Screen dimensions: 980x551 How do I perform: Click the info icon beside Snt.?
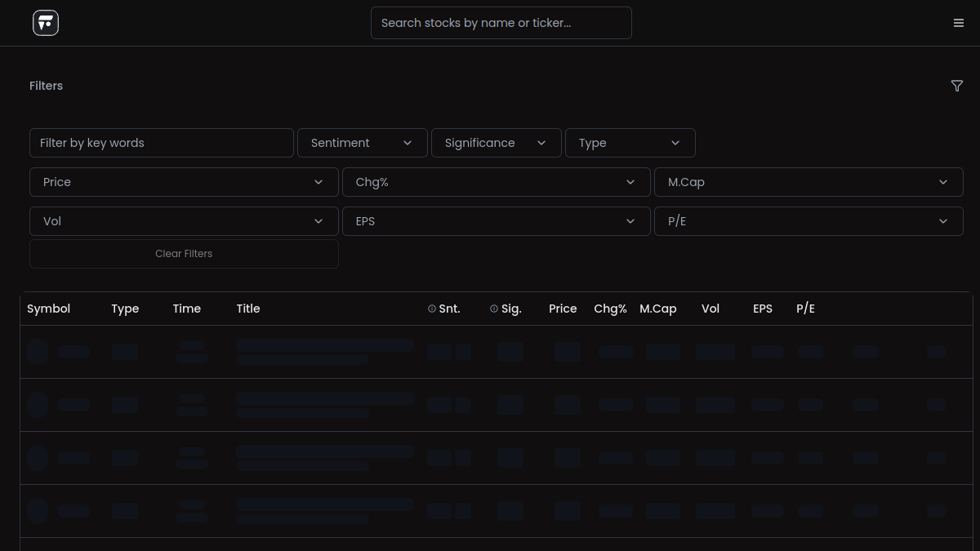click(x=432, y=309)
